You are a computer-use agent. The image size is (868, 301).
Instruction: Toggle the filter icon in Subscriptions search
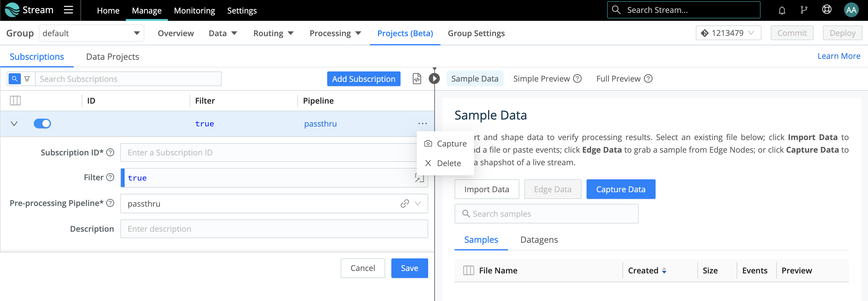[27, 79]
